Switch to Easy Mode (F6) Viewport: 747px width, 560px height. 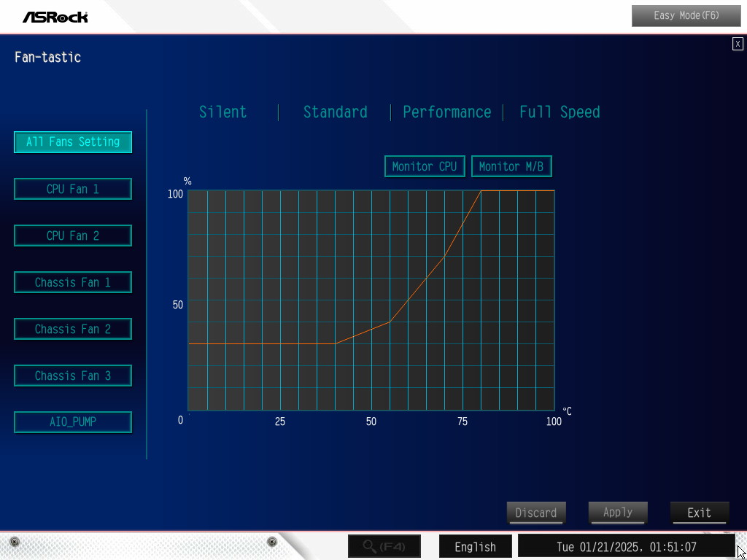(686, 16)
